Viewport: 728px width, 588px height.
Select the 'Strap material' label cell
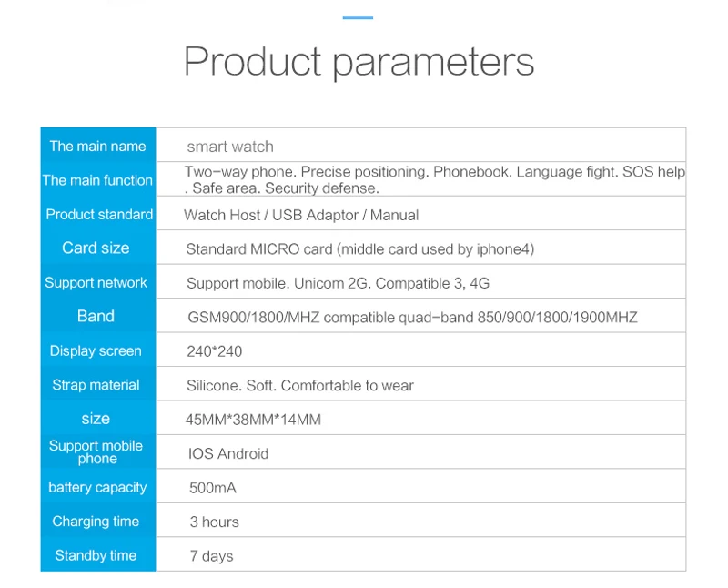98,385
